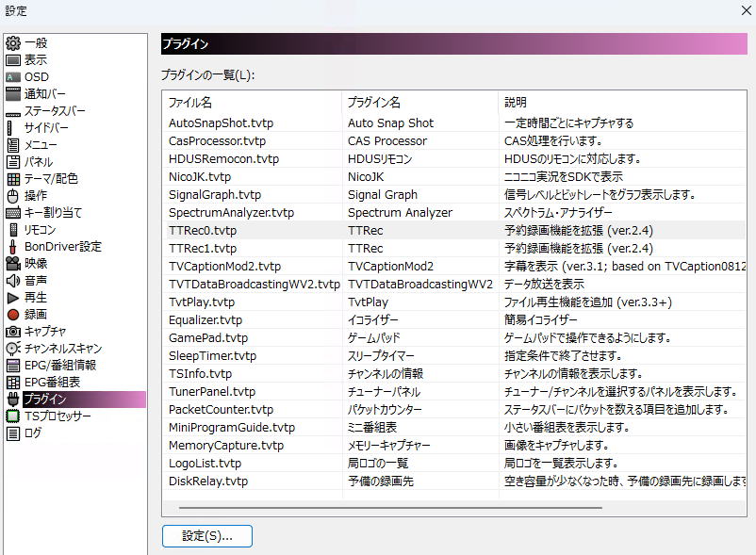Click the remote control icon for リモコン
Viewport: 756px width, 555px height.
click(x=13, y=229)
